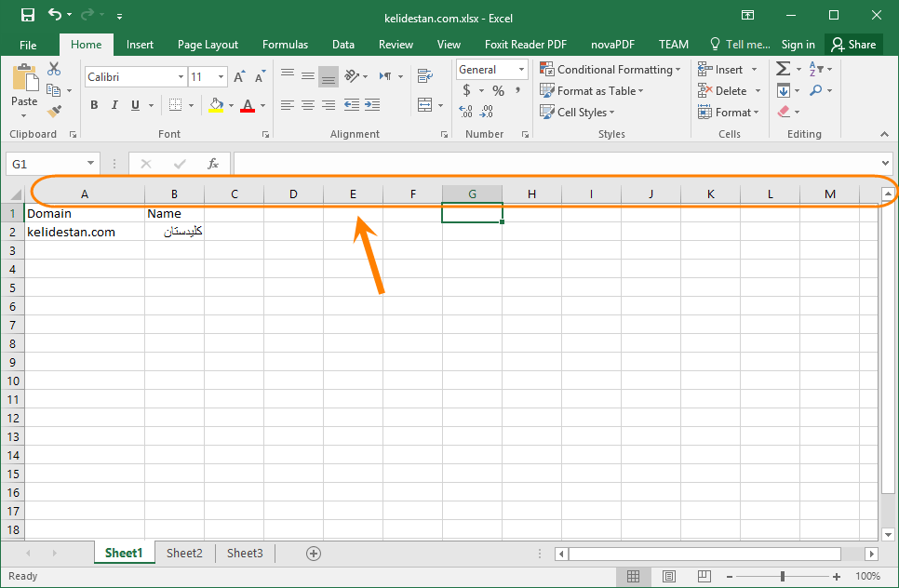The height and width of the screenshot is (588, 899).
Task: Apply yellow fill color bucket
Action: 216,105
